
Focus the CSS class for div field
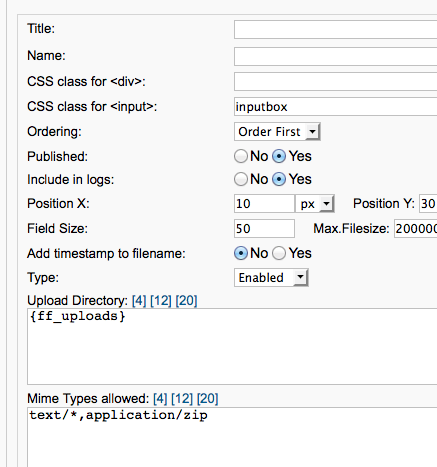click(x=335, y=81)
